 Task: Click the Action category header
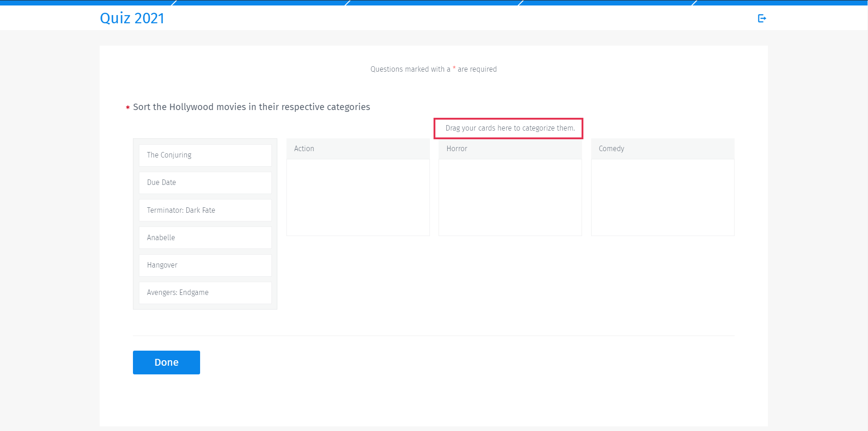(x=358, y=149)
